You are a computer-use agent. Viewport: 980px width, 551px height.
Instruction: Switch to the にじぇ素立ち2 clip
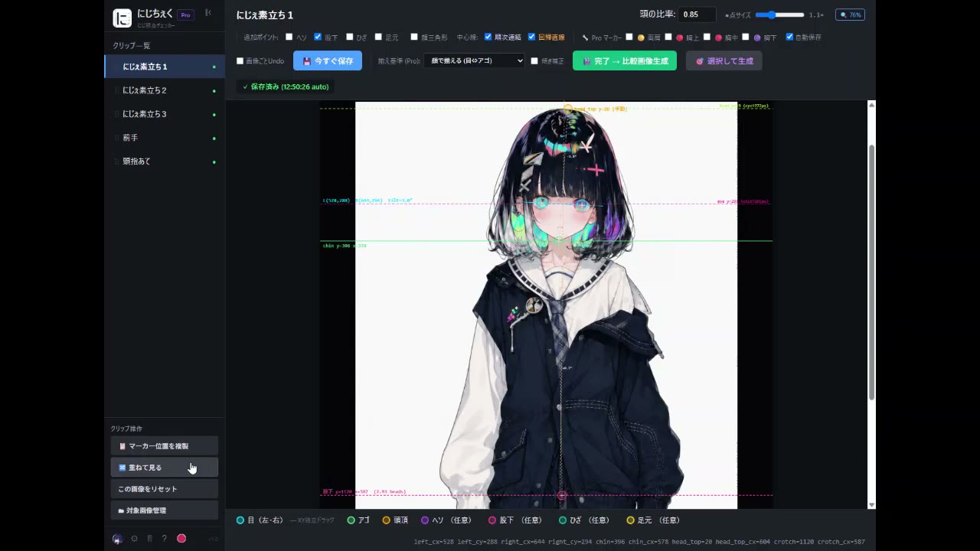(164, 90)
